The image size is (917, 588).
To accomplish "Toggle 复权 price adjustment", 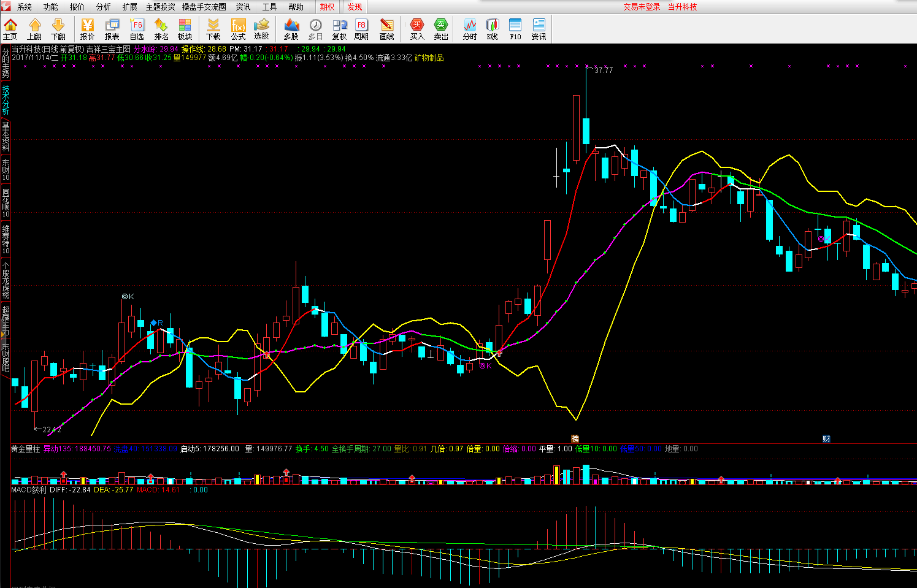I will pos(339,29).
